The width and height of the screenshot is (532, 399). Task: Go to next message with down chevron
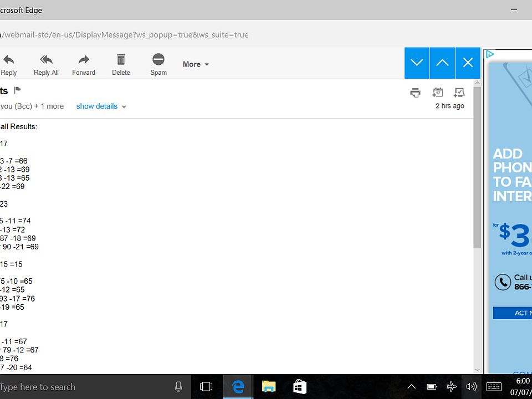tap(417, 63)
